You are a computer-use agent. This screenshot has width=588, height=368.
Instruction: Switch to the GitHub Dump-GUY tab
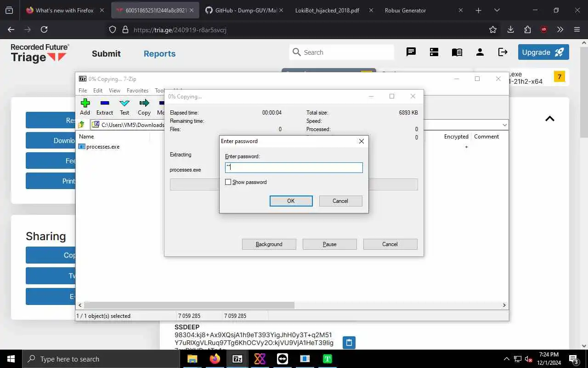pyautogui.click(x=244, y=10)
